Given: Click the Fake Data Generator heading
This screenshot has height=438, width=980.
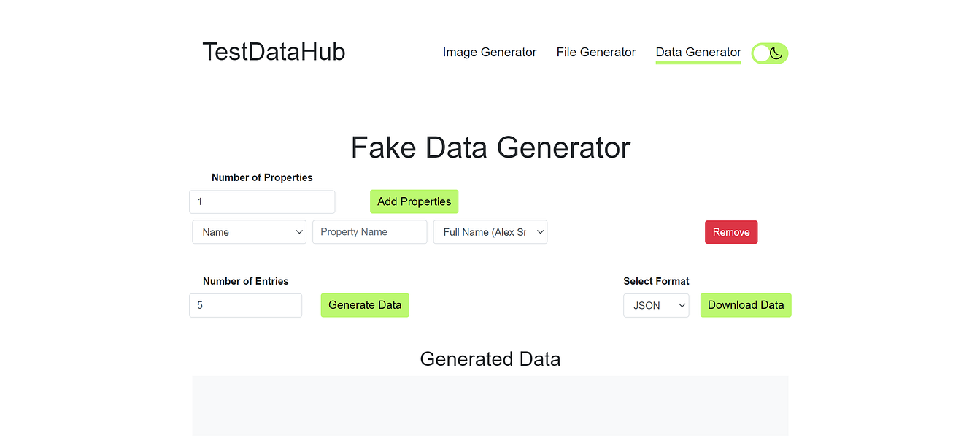Looking at the screenshot, I should 490,147.
